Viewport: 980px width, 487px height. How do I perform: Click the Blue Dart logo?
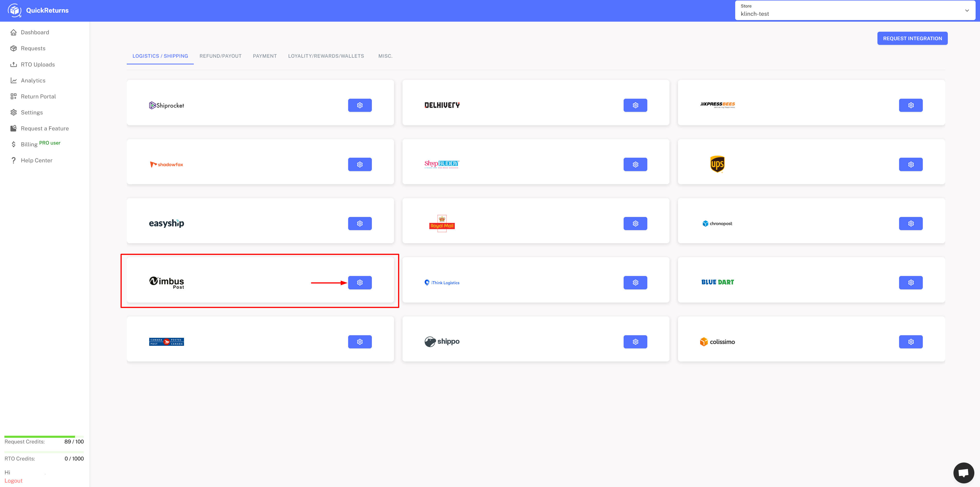pyautogui.click(x=717, y=282)
